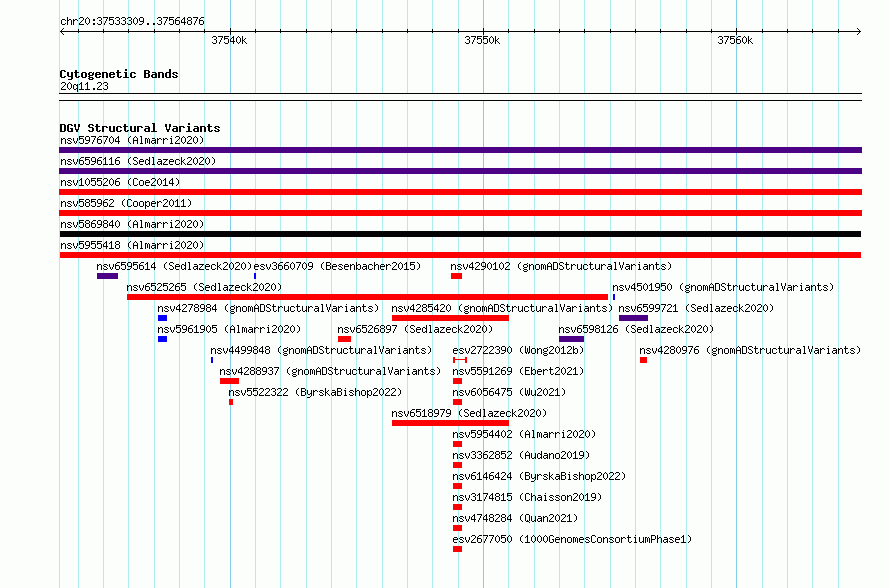The image size is (890, 588).
Task: Select the purple block under nsv6598126
Action: tap(571, 339)
